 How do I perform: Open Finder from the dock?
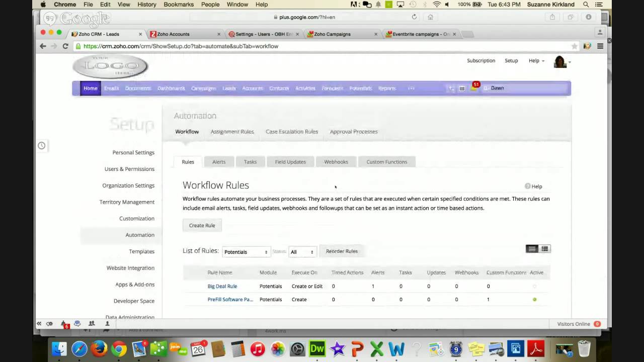point(59,348)
